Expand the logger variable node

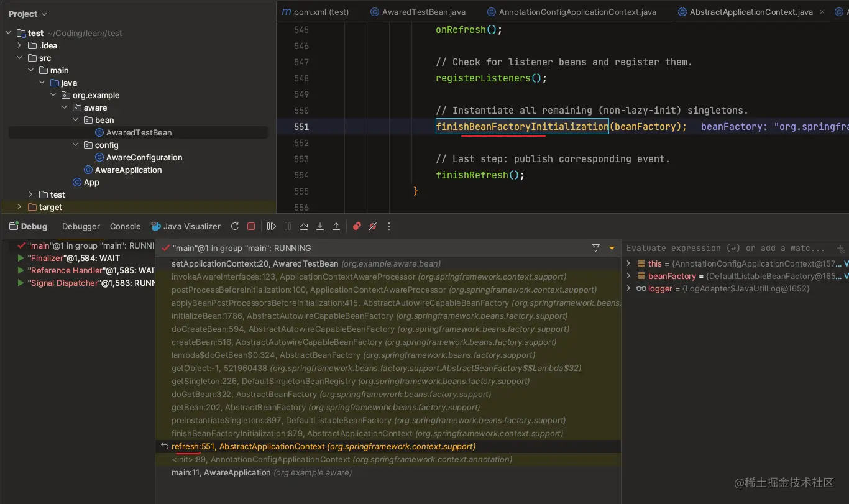click(x=628, y=288)
